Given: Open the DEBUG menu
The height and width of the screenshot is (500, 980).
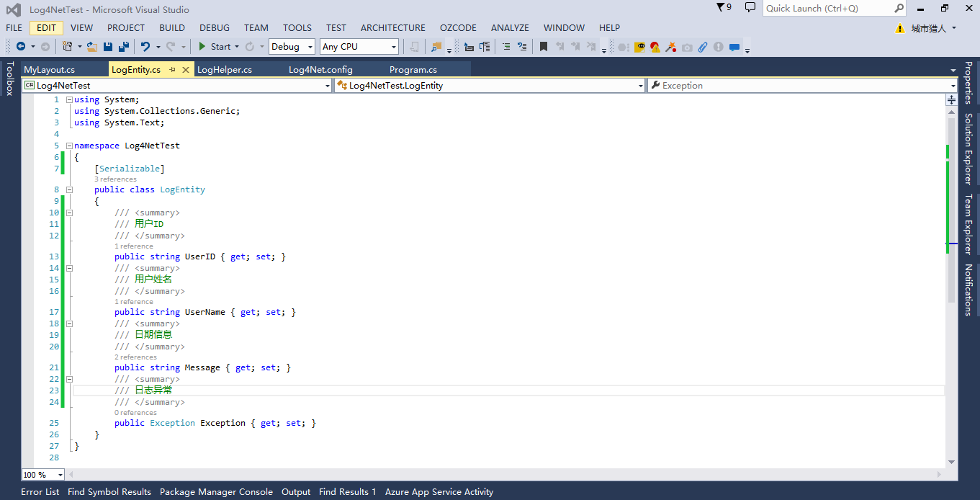Looking at the screenshot, I should 215,28.
